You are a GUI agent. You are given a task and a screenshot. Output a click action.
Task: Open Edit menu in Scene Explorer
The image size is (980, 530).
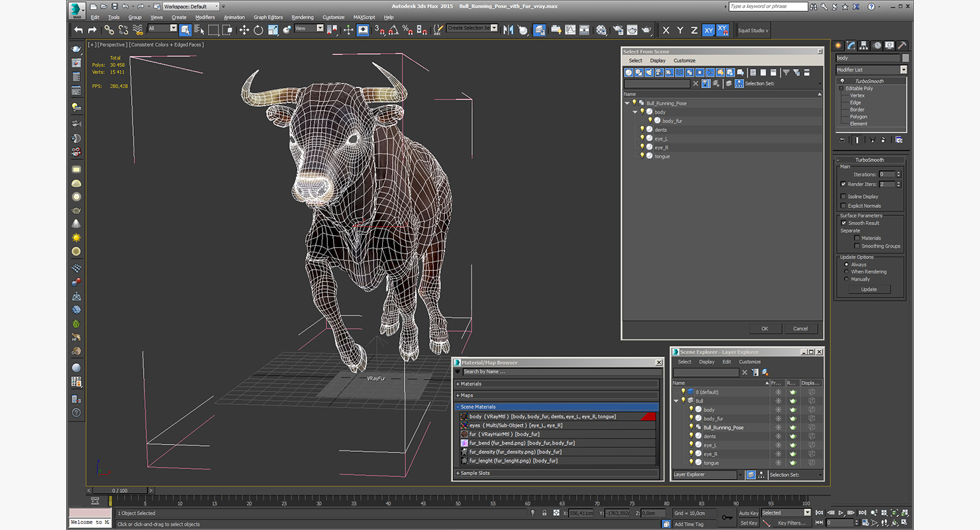tap(726, 362)
